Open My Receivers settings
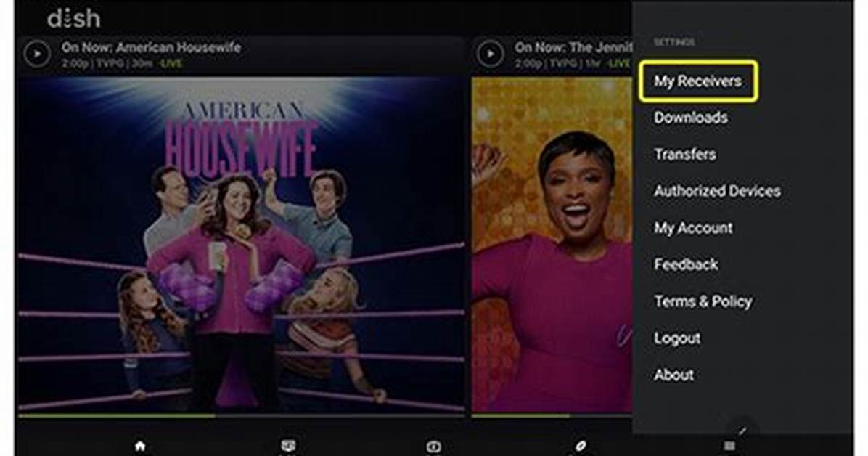The height and width of the screenshot is (456, 868). [698, 81]
